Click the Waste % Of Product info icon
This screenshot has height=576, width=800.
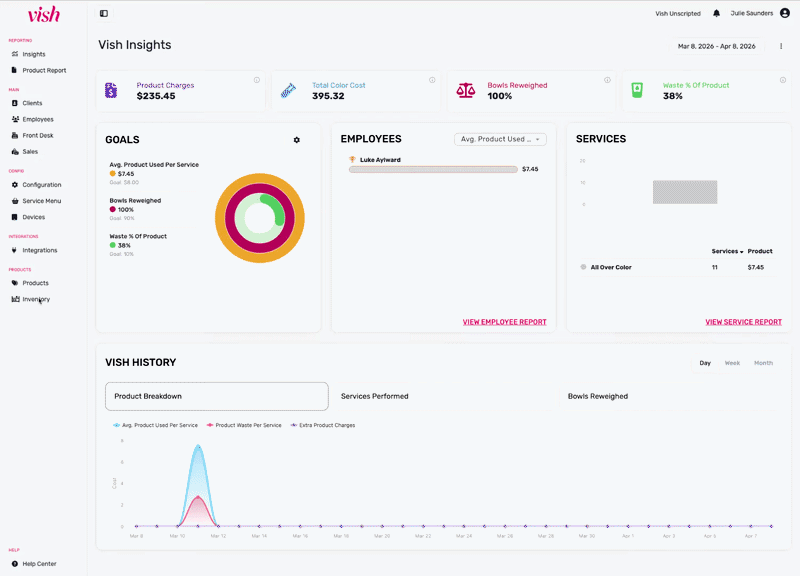[x=782, y=80]
